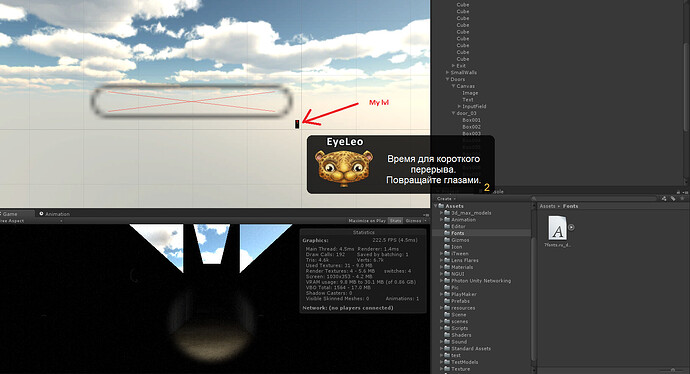
Task: Select the font asset thumbnail
Action: 557,228
